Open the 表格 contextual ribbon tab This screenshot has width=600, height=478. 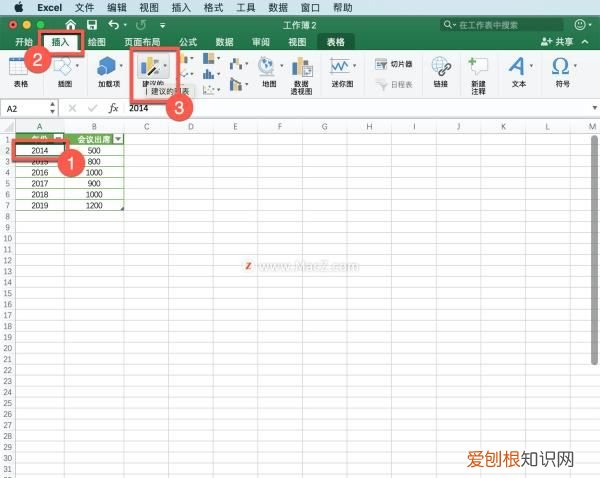point(336,42)
